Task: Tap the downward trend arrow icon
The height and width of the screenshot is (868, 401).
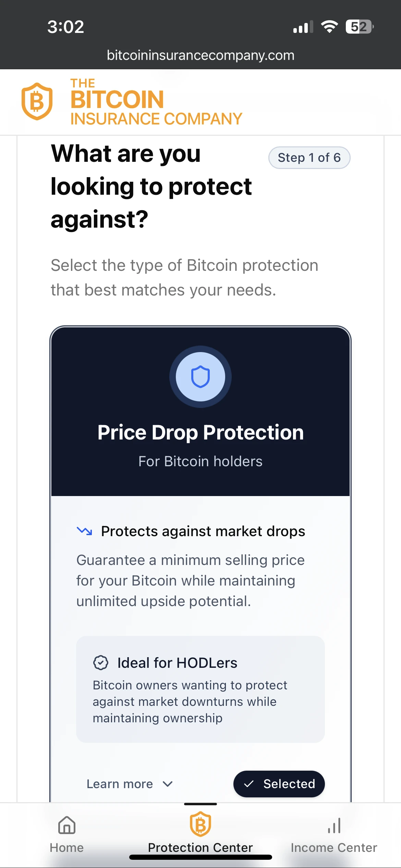Action: [84, 531]
